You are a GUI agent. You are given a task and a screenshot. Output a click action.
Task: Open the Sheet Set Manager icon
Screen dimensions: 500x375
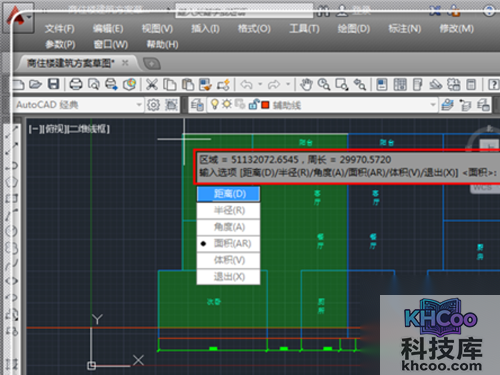coord(435,84)
